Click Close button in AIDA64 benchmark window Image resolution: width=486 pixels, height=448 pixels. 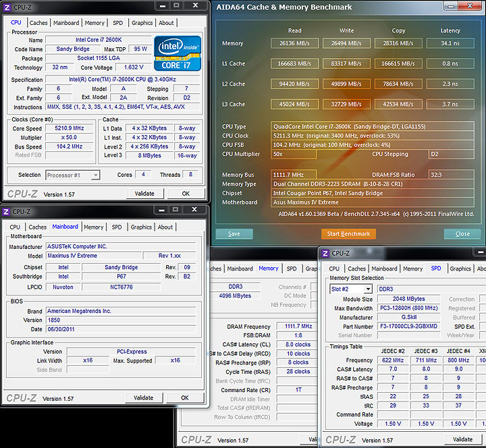462,234
